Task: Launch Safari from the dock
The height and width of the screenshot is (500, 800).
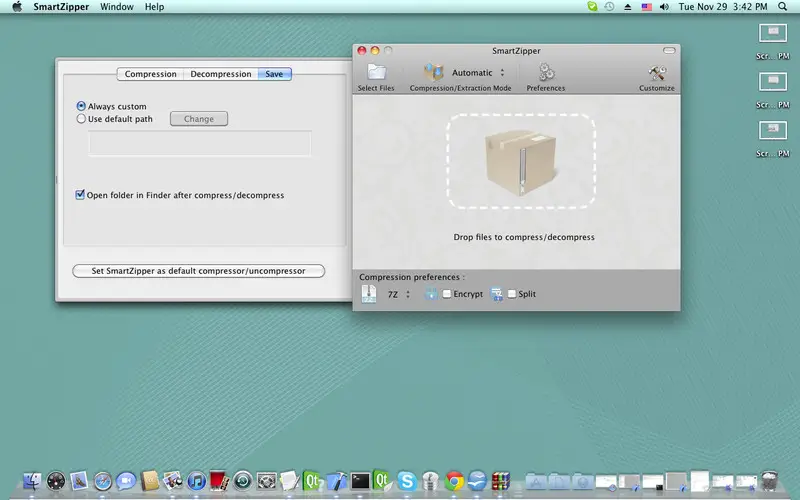Action: click(103, 481)
